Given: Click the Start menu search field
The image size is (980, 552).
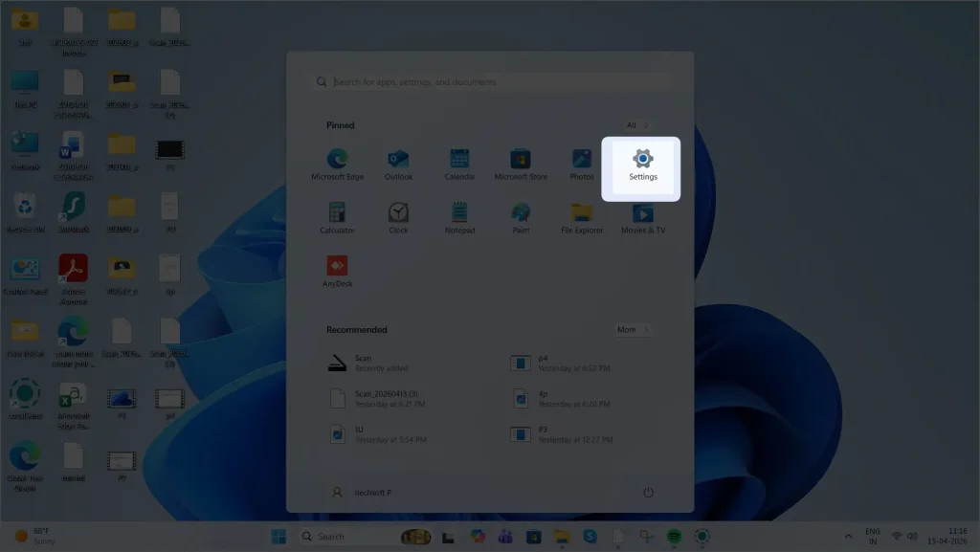Looking at the screenshot, I should point(489,81).
